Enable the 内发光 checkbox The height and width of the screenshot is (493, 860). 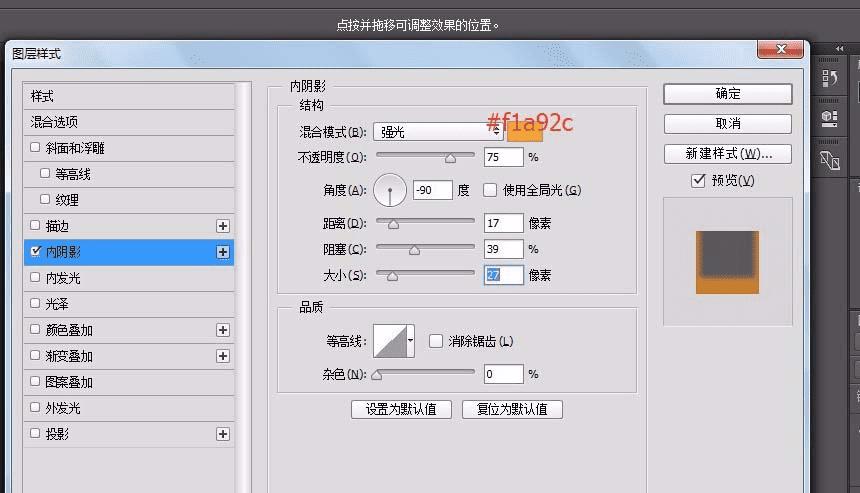tap(35, 277)
